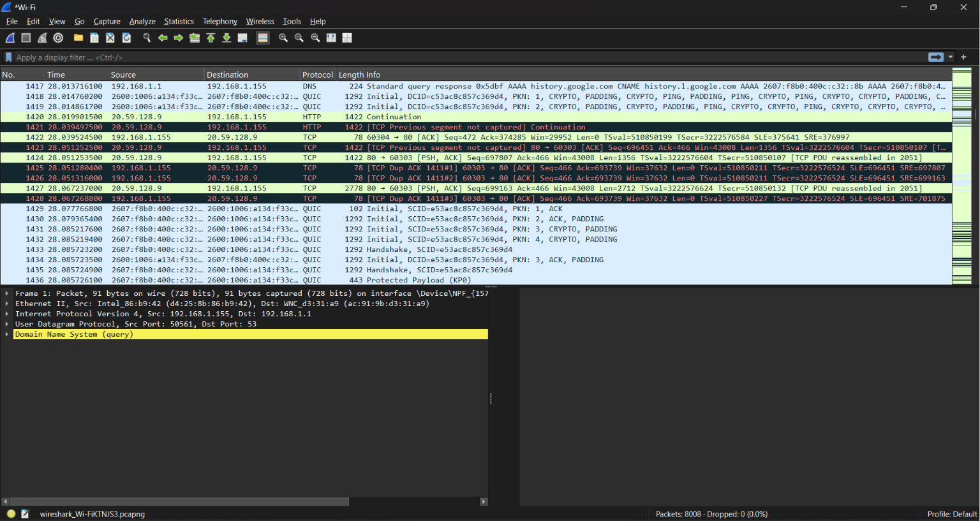
Task: Open the File menu
Action: coord(12,22)
